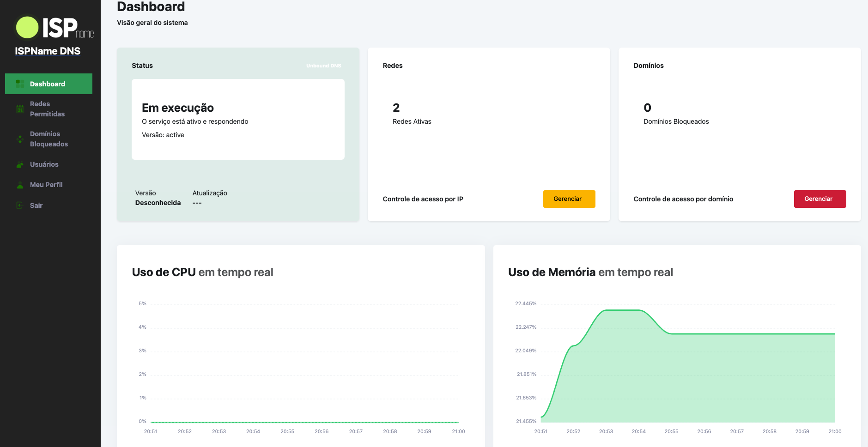
Task: Click the Domínios Bloqueados diamond icon
Action: [x=20, y=139]
